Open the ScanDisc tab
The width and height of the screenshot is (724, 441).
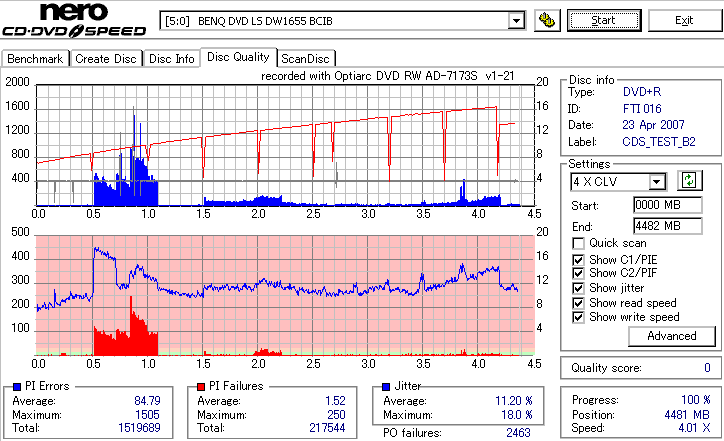click(305, 59)
